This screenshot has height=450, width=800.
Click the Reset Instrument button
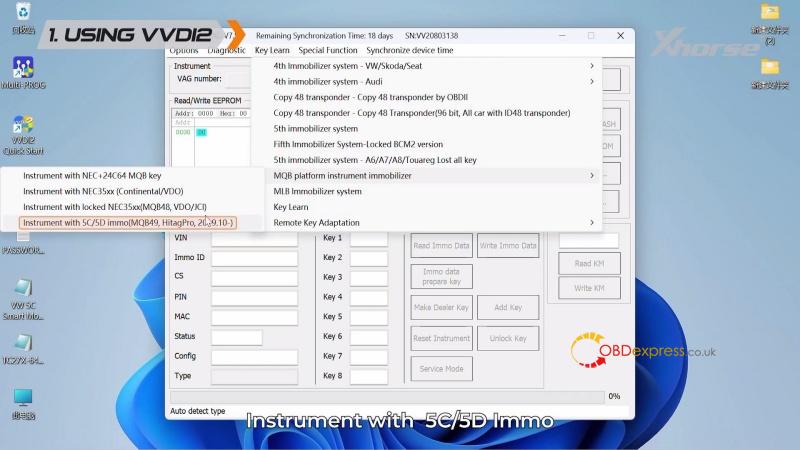coord(441,338)
